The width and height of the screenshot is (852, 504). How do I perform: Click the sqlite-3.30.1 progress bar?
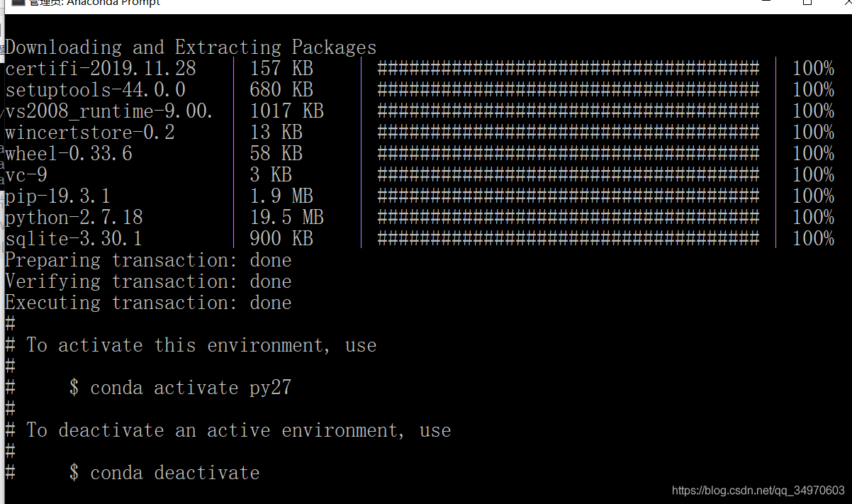(568, 239)
